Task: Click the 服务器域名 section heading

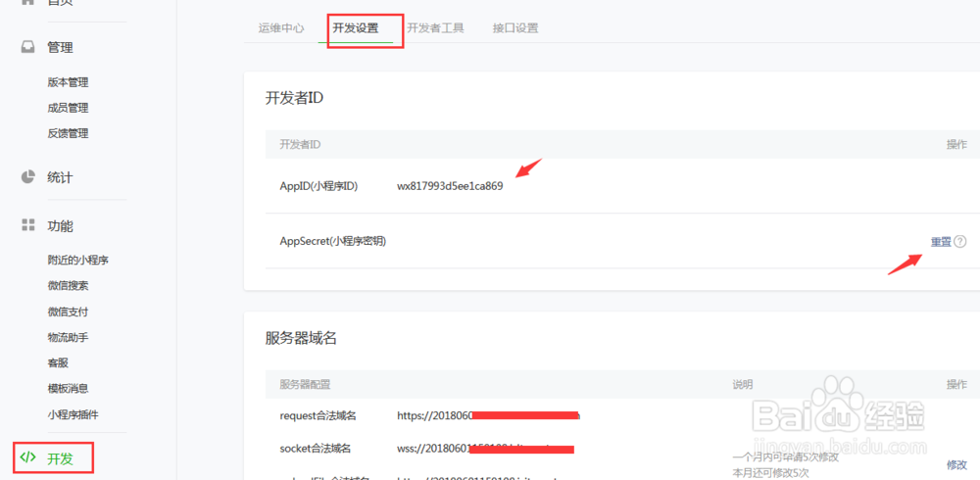Action: pos(301,338)
